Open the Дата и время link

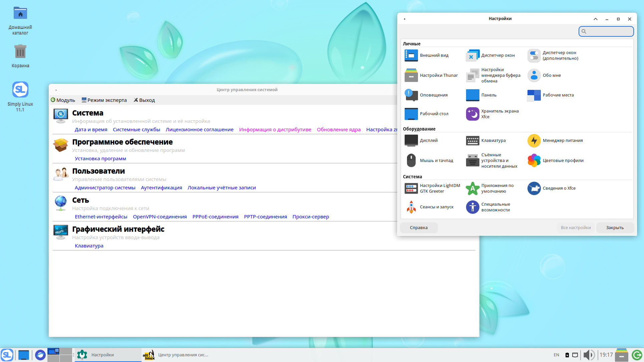tap(91, 130)
